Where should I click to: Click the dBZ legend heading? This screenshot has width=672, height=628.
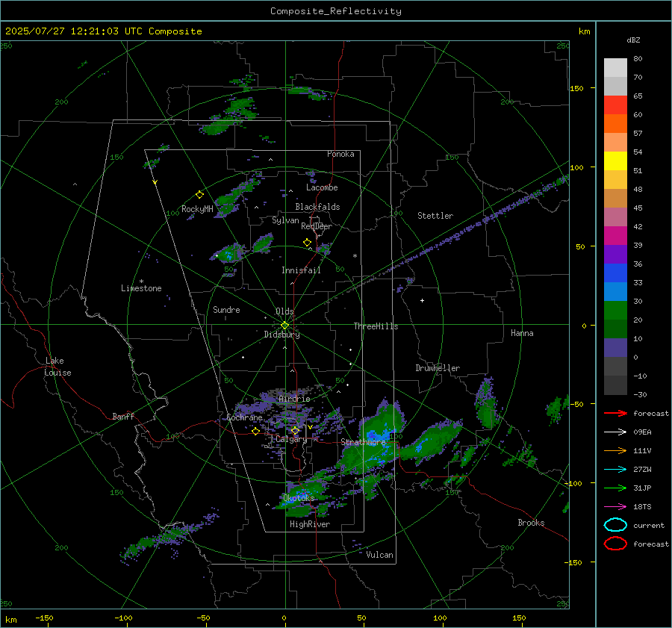click(x=633, y=40)
